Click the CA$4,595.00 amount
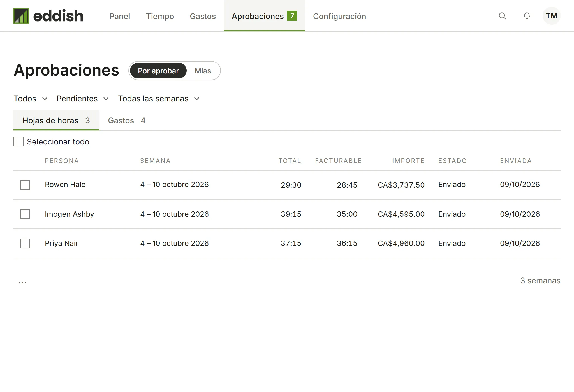Image resolution: width=574 pixels, height=392 pixels. (401, 214)
